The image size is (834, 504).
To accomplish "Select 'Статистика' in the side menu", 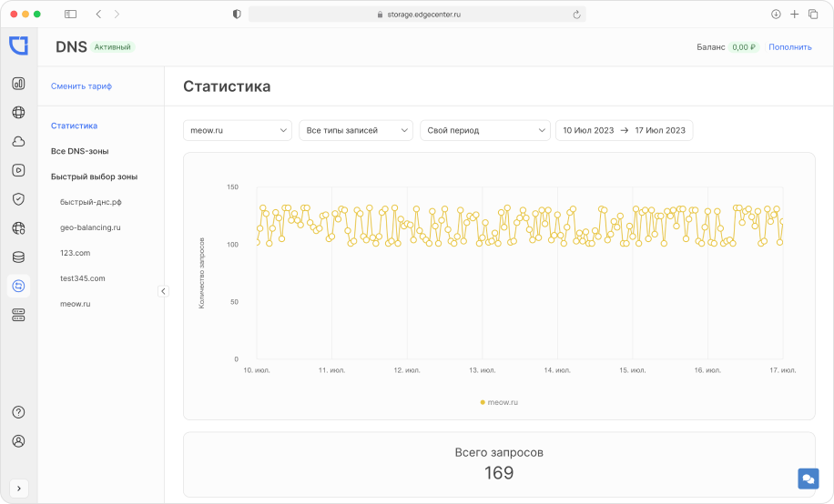I will tap(74, 126).
